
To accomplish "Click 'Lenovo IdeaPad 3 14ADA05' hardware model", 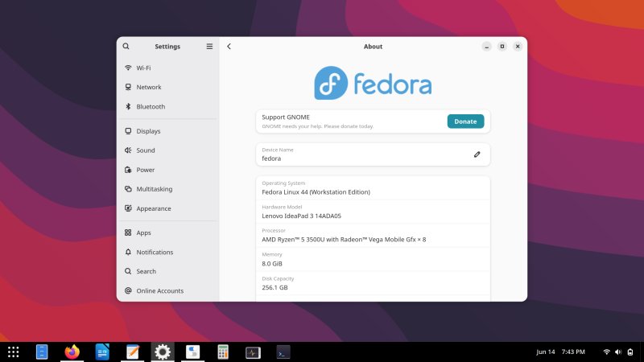I will pyautogui.click(x=301, y=216).
